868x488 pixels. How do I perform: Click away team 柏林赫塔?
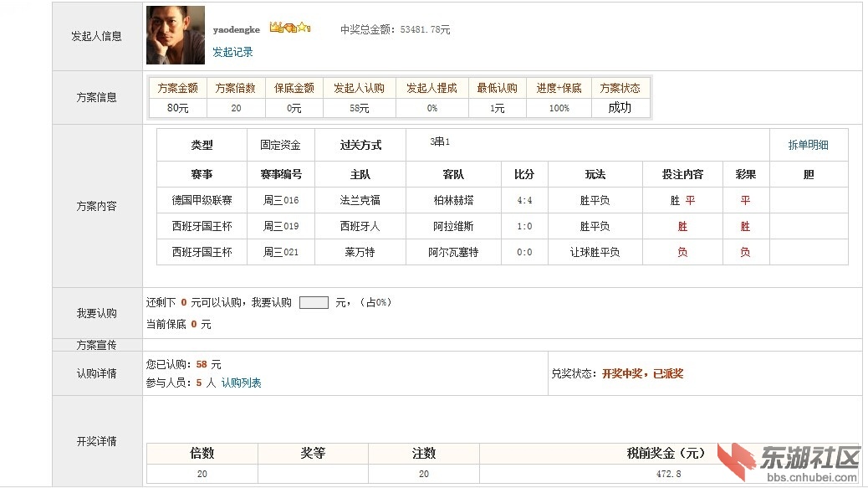tap(453, 200)
